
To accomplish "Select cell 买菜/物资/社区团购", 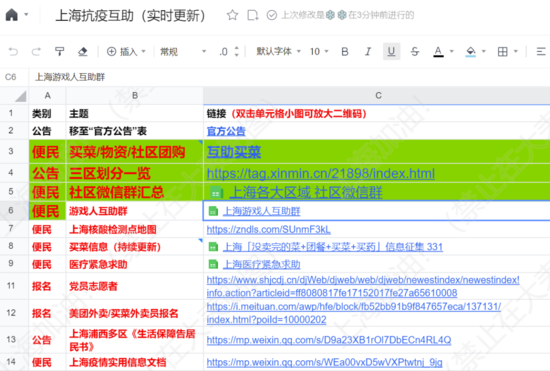I will pos(135,152).
